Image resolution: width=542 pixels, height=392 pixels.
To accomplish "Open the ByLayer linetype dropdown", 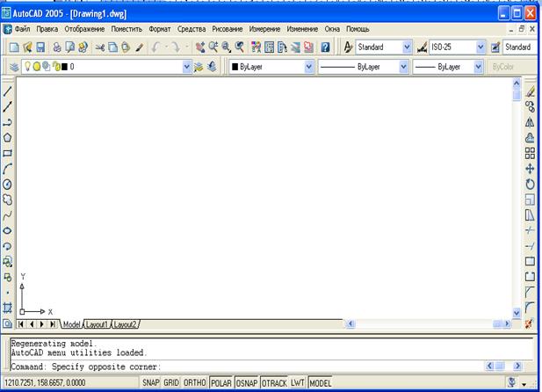I will click(403, 67).
